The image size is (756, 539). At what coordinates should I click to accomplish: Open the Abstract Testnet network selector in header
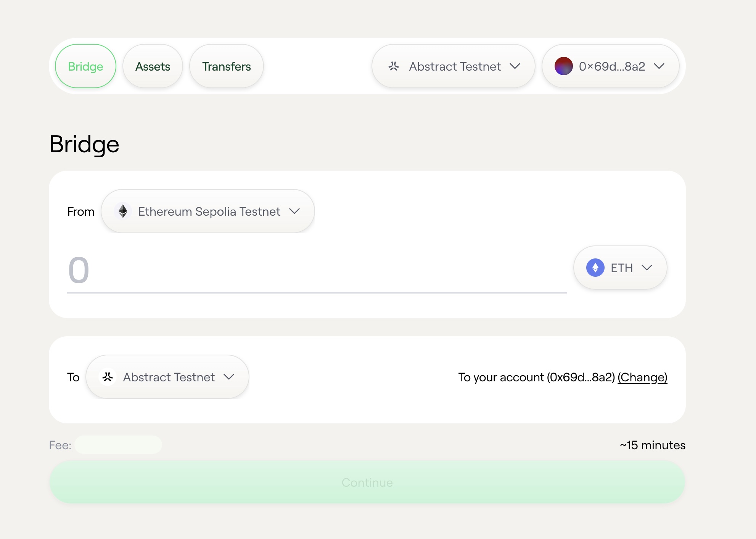[453, 66]
